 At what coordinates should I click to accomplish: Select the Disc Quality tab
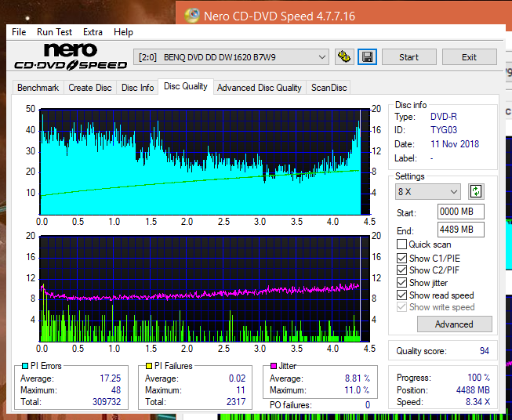click(x=186, y=86)
